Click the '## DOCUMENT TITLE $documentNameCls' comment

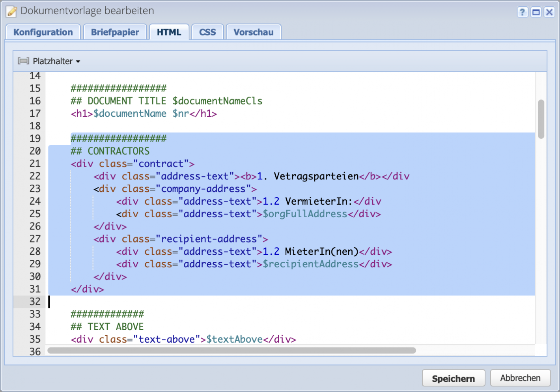tap(166, 101)
